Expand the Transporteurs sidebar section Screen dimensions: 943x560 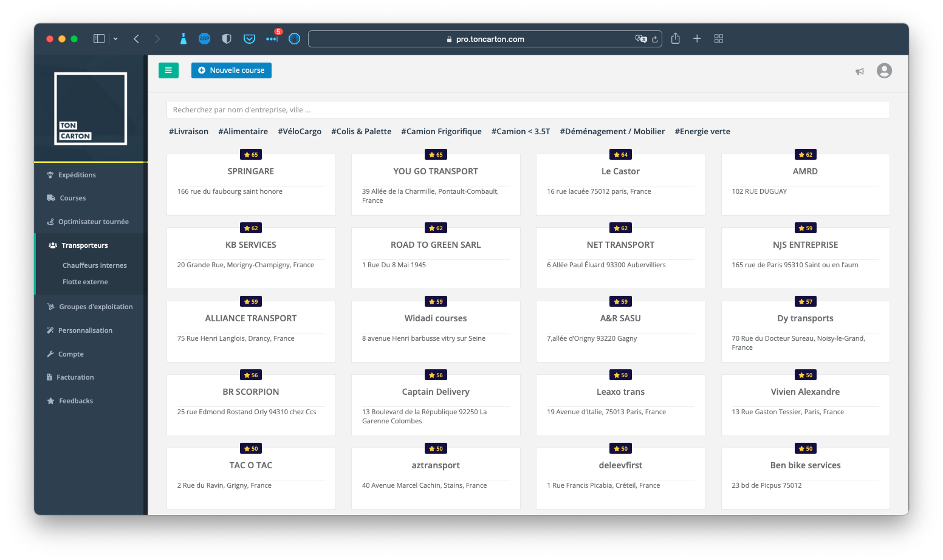coord(84,245)
